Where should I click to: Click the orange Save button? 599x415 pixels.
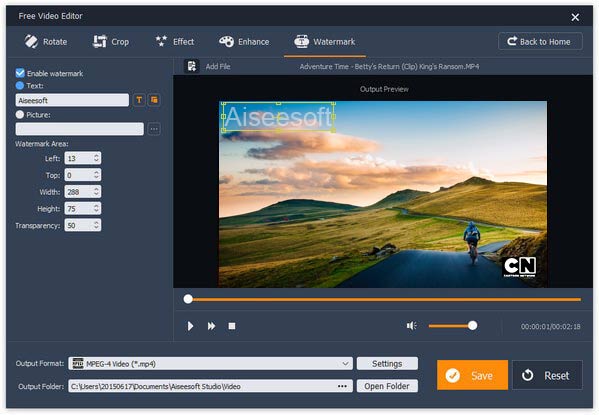[x=472, y=375]
